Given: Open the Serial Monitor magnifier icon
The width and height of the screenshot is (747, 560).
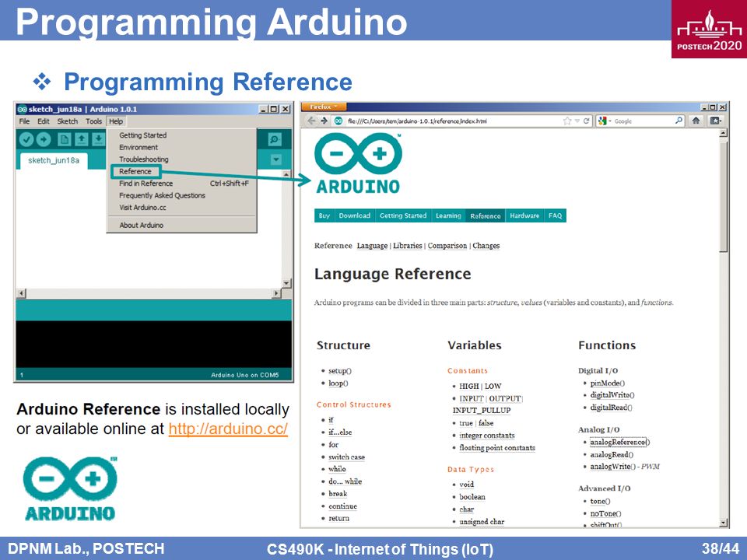Looking at the screenshot, I should tap(275, 139).
